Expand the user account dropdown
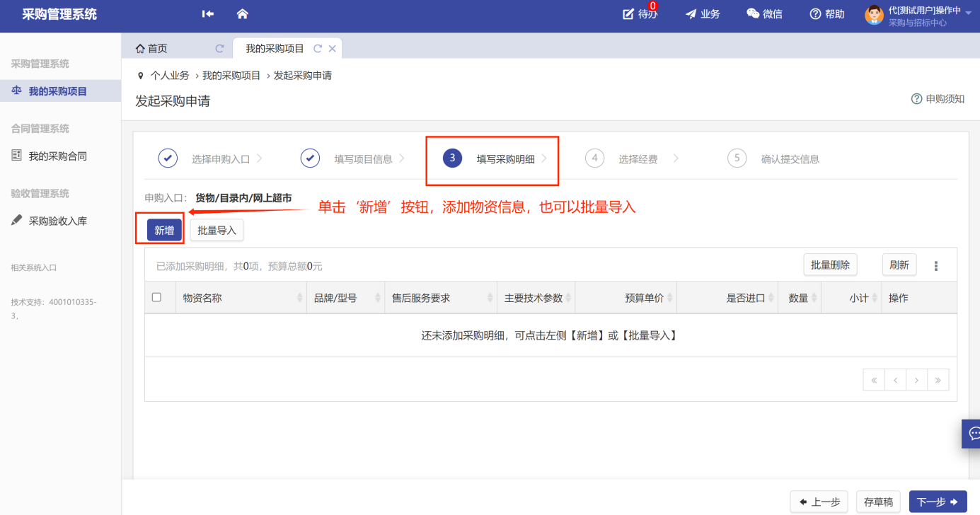The image size is (980, 515). (x=968, y=12)
